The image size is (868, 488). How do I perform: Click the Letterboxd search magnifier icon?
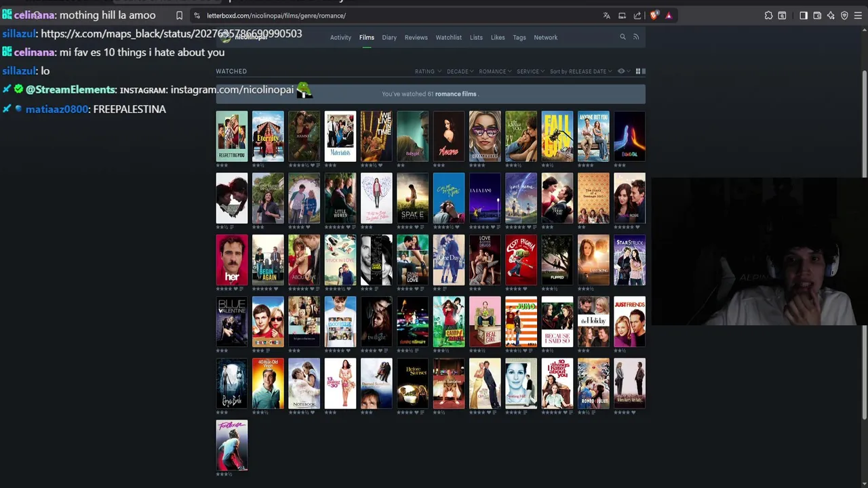[623, 37]
